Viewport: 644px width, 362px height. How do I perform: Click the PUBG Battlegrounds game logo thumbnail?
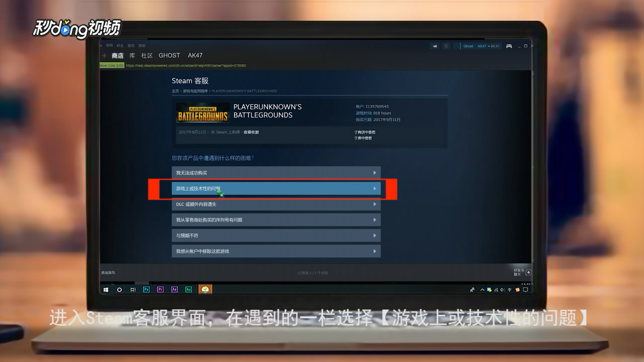tap(202, 112)
